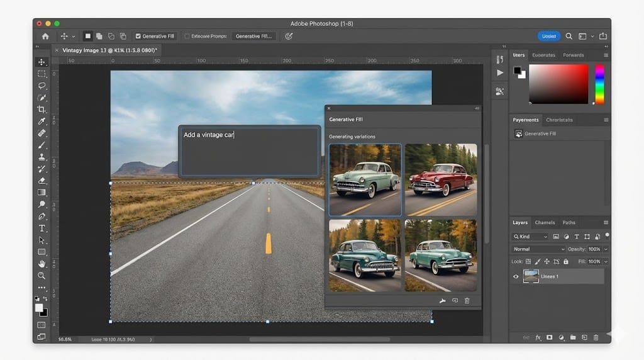
Task: Add a layer mask icon in the Layers panel
Action: point(550,337)
